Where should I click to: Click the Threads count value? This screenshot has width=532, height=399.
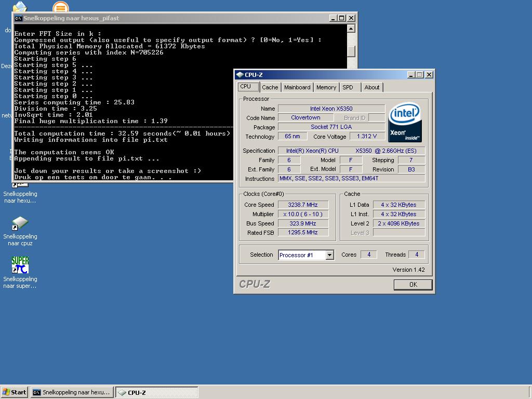pos(417,255)
